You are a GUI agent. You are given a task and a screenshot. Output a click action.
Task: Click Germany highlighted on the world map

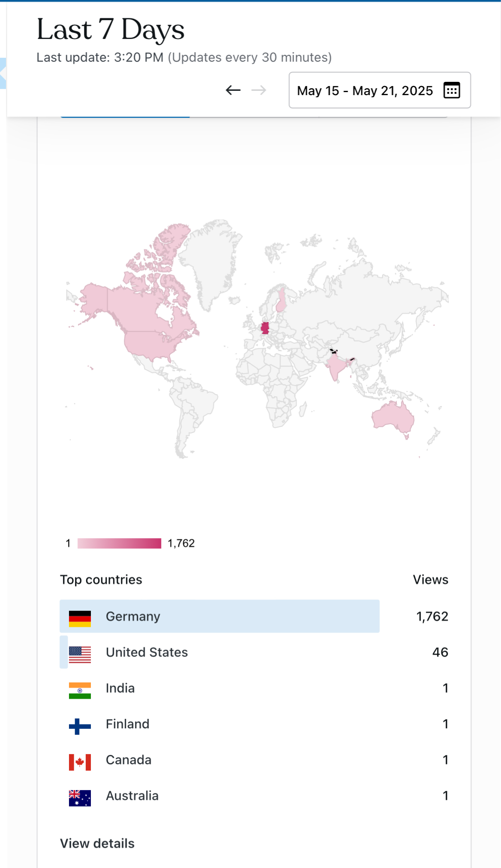[265, 328]
